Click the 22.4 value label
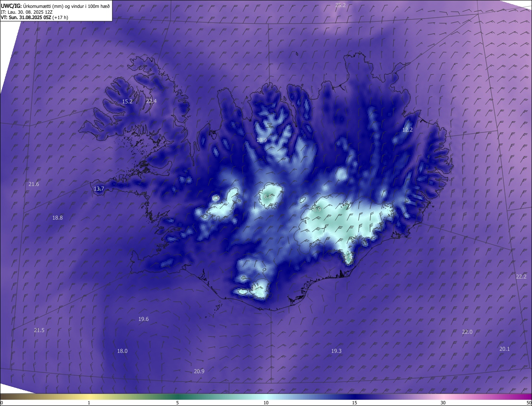532x406 pixels. coord(151,101)
